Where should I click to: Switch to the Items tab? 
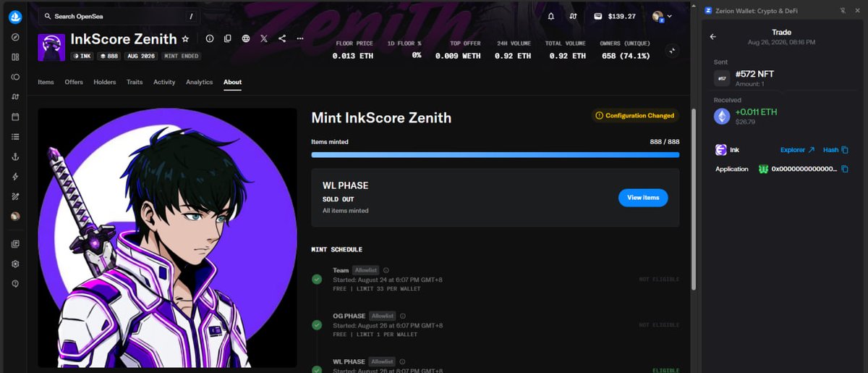pyautogui.click(x=46, y=82)
